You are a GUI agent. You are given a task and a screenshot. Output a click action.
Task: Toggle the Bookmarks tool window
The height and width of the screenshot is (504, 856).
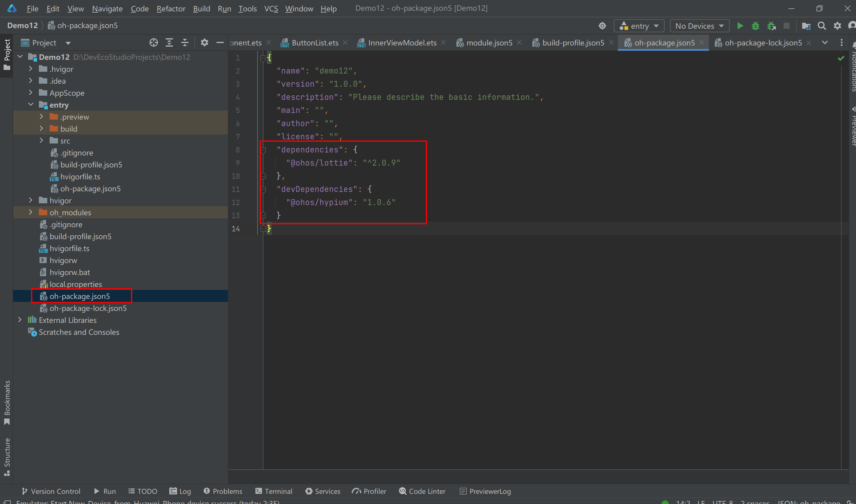(7, 402)
